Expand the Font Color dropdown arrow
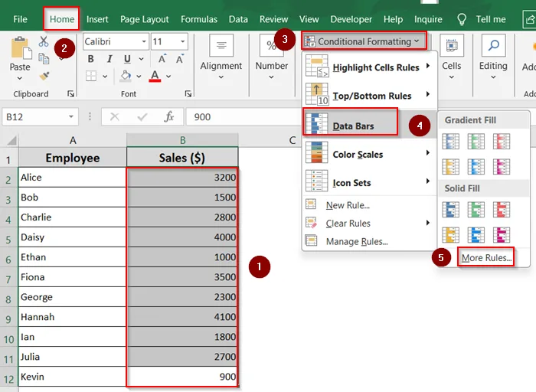Image resolution: width=536 pixels, height=392 pixels. pyautogui.click(x=168, y=77)
